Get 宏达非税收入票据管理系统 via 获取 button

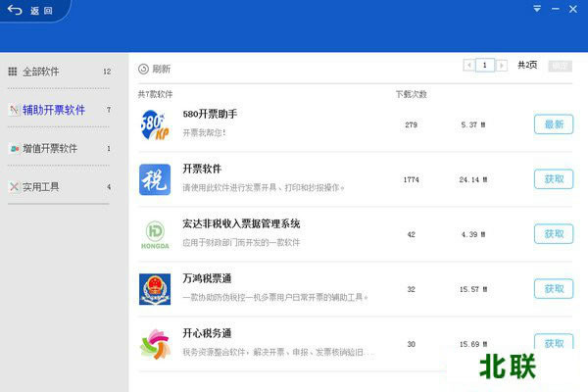[x=554, y=234]
